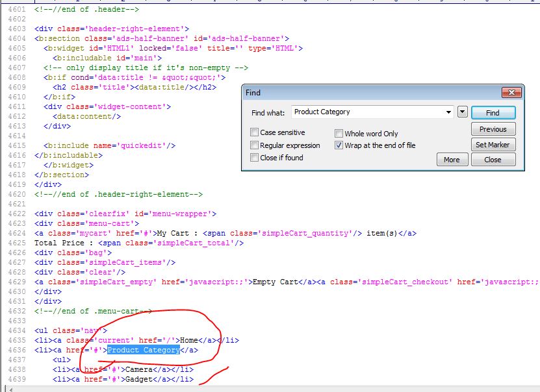Click the small arrow button beside the Find what box
Image resolution: width=540 pixels, height=392 pixels.
463,112
